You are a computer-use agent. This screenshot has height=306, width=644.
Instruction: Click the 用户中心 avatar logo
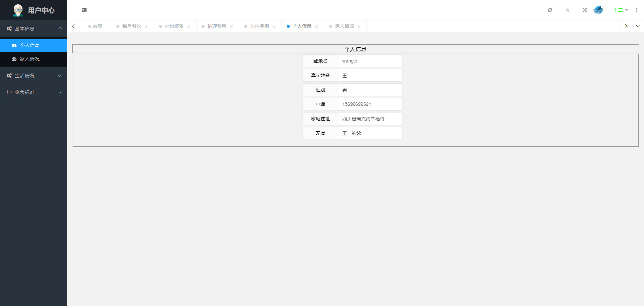pyautogui.click(x=18, y=10)
